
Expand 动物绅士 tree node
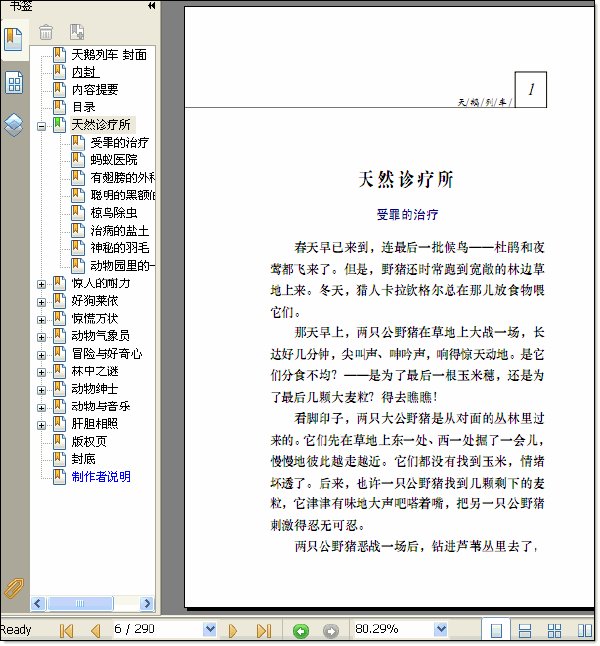click(x=41, y=390)
